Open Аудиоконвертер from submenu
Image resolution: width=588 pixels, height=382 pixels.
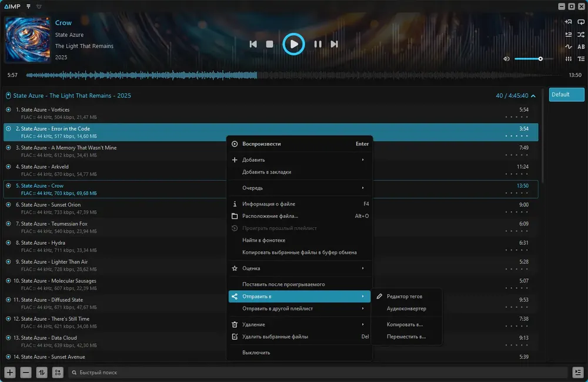pyautogui.click(x=407, y=308)
